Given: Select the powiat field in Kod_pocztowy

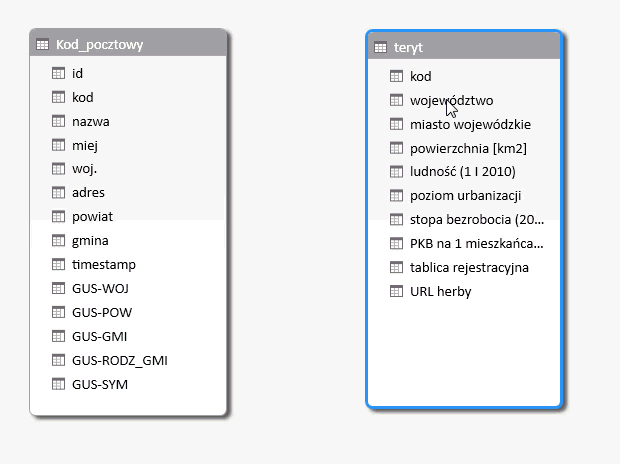Looking at the screenshot, I should (92, 216).
